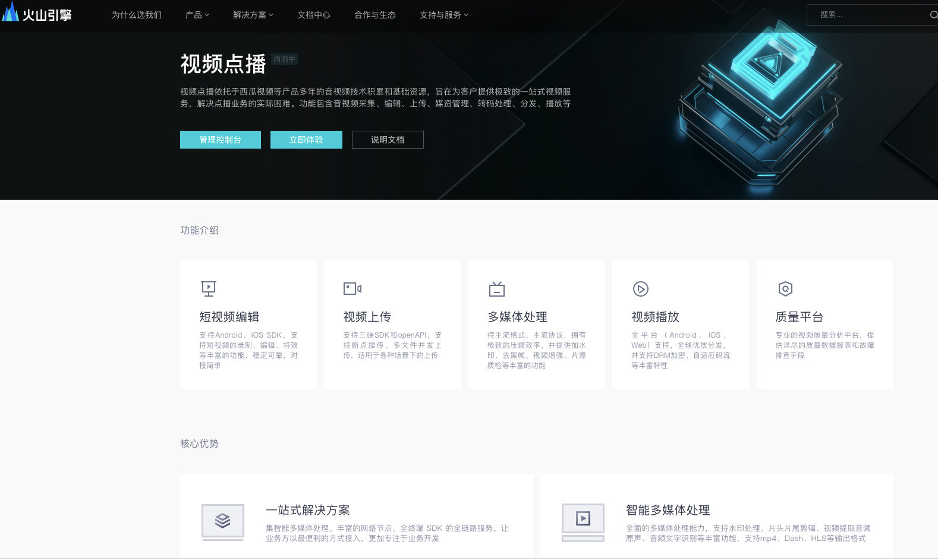Click the 视频上传 camera icon
The height and width of the screenshot is (560, 938).
coord(352,289)
